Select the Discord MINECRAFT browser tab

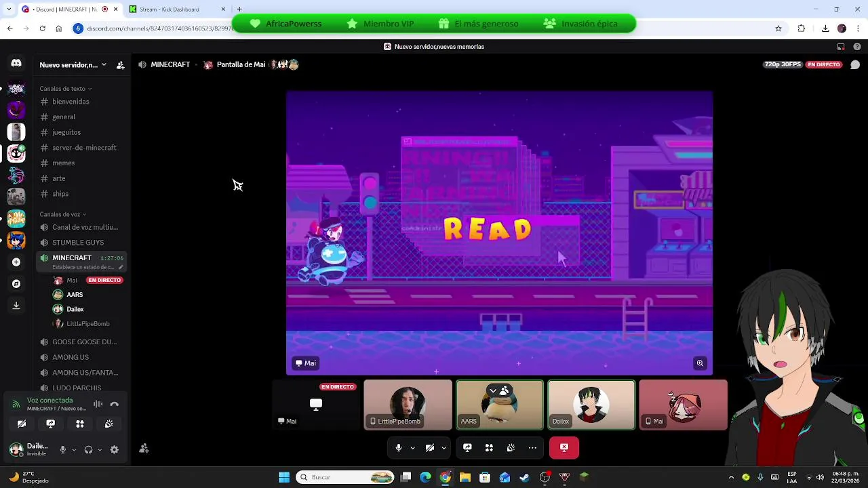70,9
